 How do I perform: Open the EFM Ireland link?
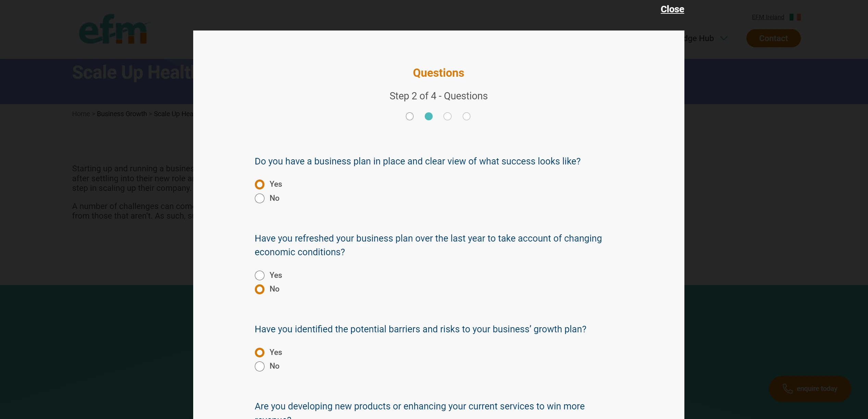click(x=768, y=17)
